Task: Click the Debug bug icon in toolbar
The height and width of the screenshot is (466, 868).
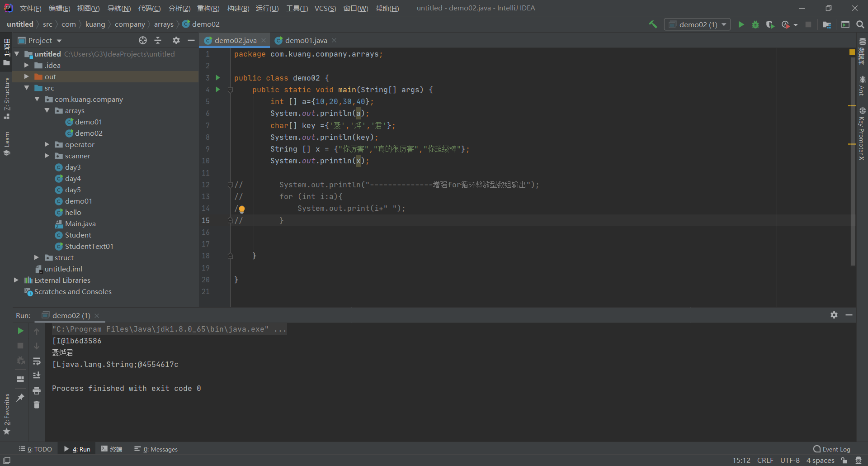Action: coord(755,24)
